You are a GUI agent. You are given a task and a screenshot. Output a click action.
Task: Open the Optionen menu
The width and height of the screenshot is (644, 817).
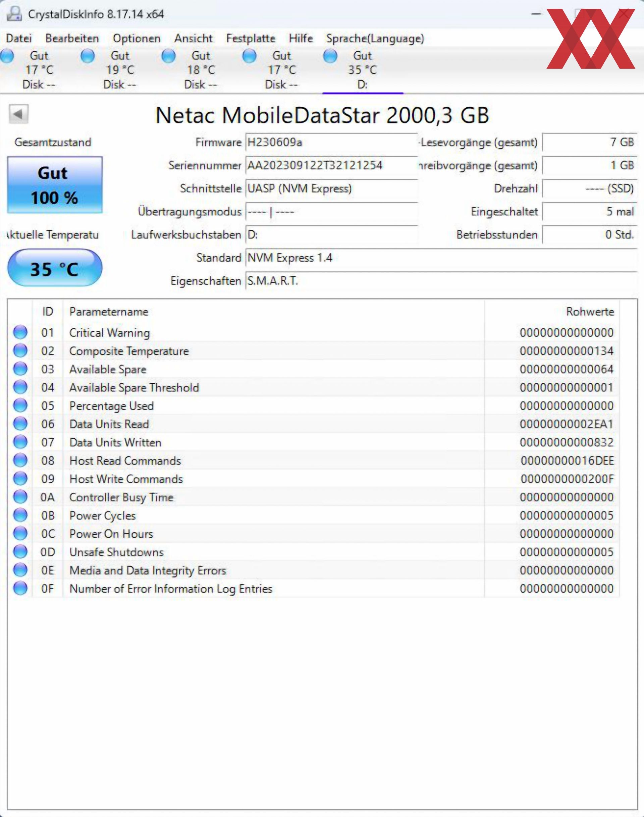click(x=137, y=39)
